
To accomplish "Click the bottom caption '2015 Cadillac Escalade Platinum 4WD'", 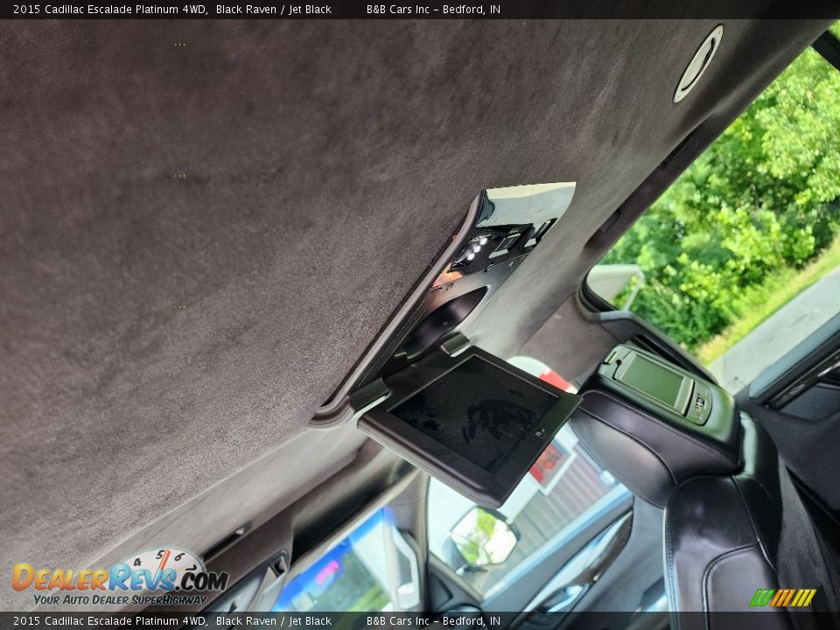I will click(x=109, y=621).
